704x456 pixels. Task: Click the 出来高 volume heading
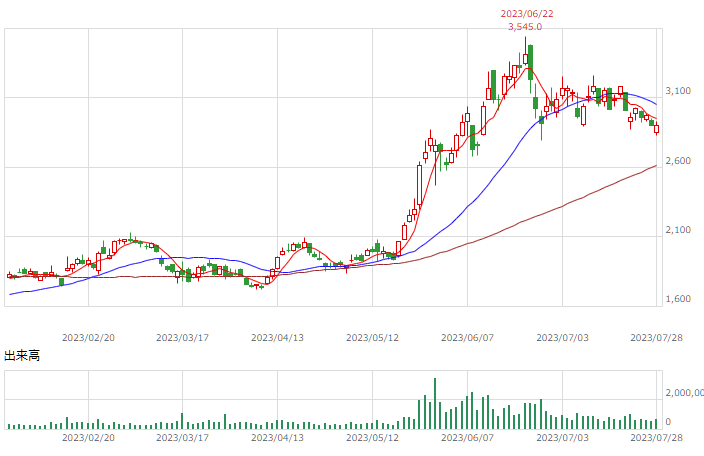(x=22, y=356)
